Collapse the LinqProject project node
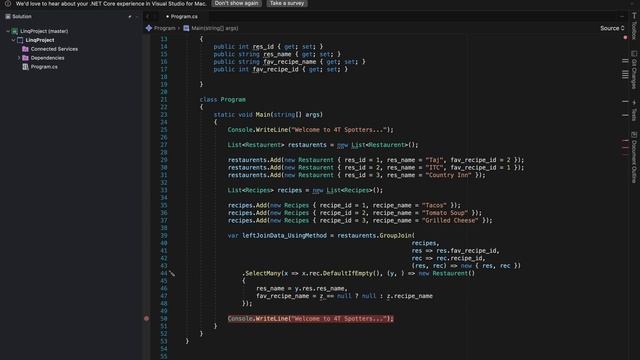 point(13,40)
